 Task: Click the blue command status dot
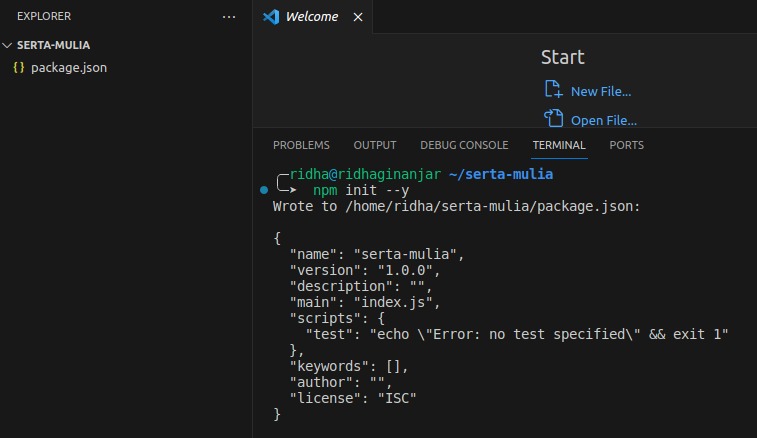click(264, 190)
